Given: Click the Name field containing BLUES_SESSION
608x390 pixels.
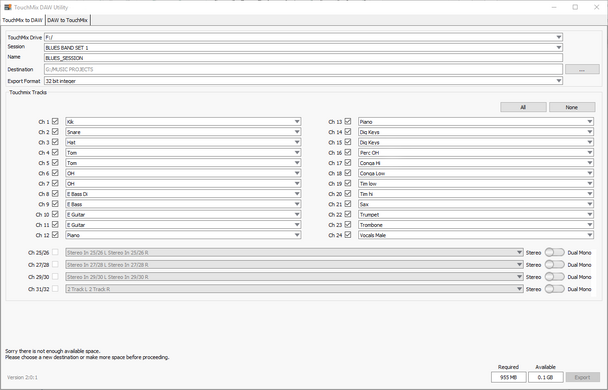Looking at the screenshot, I should point(303,58).
